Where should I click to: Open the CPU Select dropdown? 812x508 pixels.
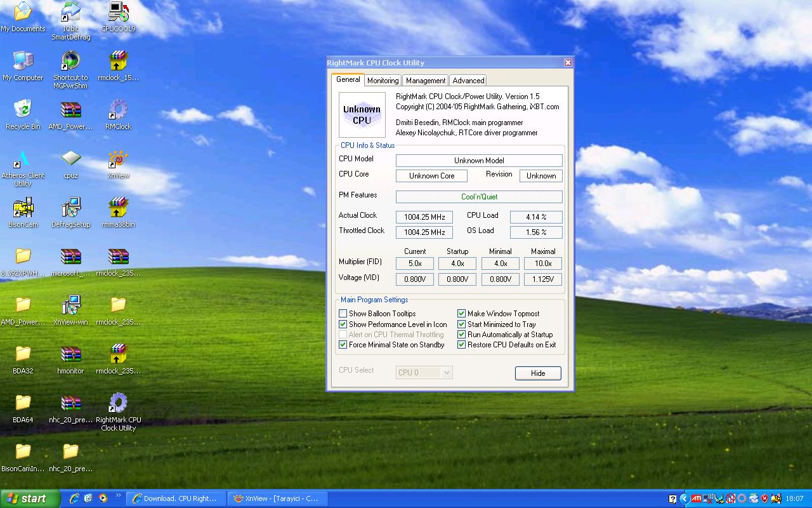pos(424,373)
